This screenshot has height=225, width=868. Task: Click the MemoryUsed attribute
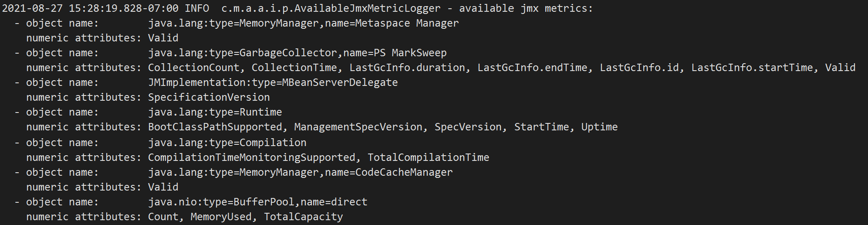(x=221, y=217)
